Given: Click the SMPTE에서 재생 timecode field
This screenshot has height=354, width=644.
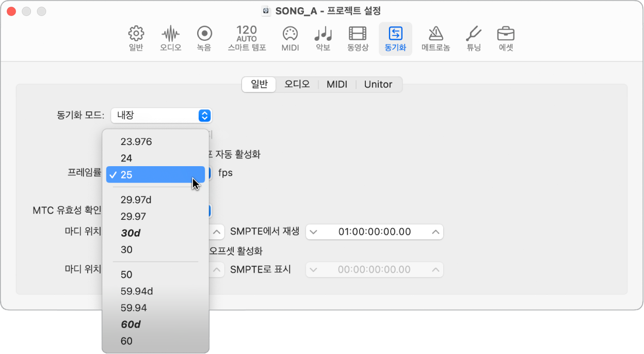Looking at the screenshot, I should tap(375, 232).
